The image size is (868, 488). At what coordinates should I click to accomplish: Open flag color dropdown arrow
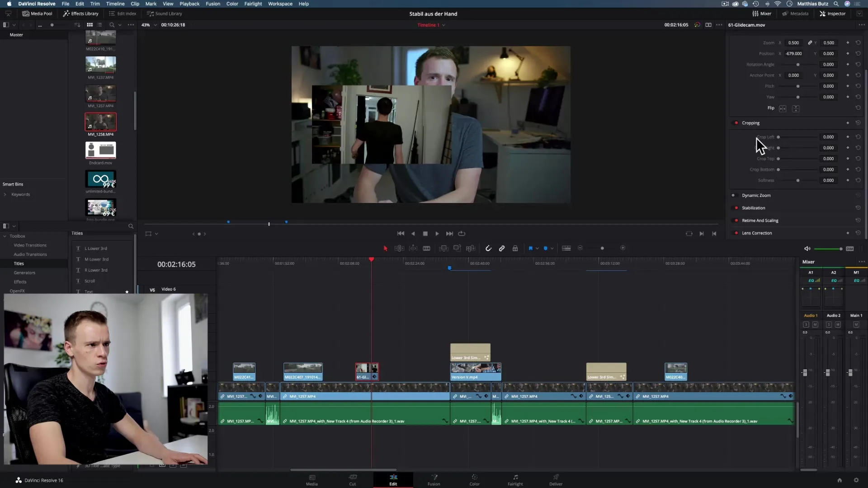[x=537, y=248]
